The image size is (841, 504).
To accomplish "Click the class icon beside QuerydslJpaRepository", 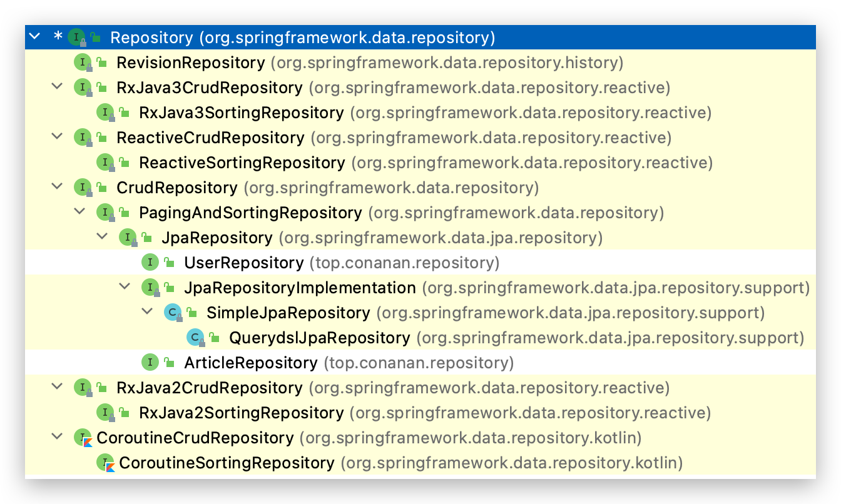I will (195, 338).
